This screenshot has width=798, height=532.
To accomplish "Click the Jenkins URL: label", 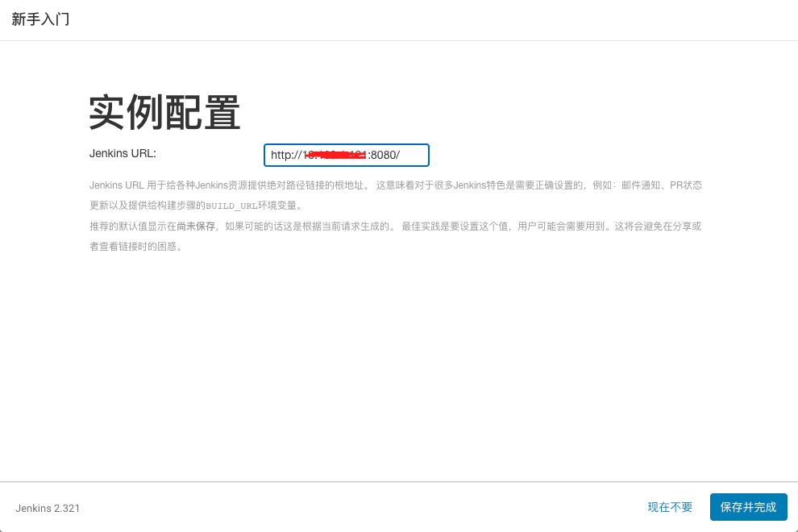I will (x=123, y=153).
